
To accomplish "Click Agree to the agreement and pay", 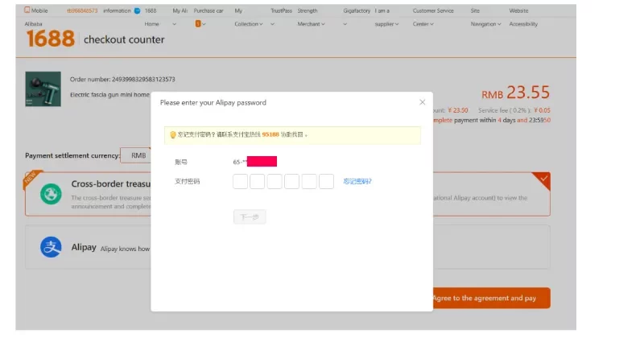I will 491,298.
